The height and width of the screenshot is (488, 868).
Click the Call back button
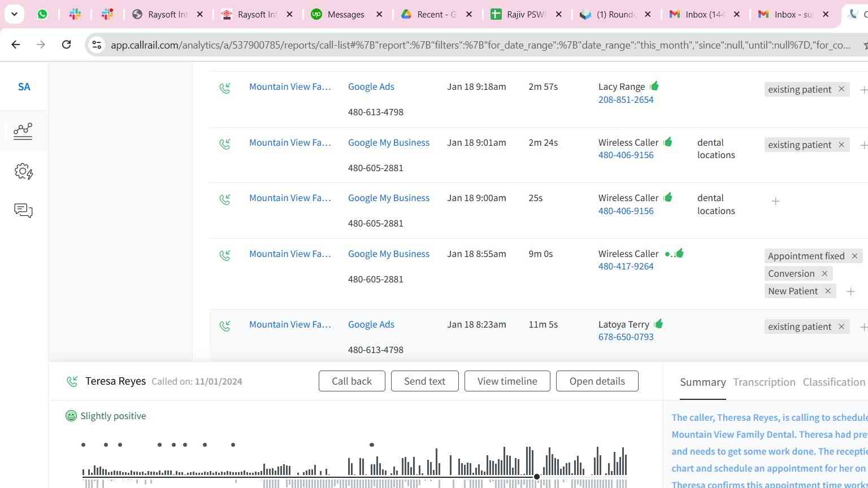pyautogui.click(x=352, y=381)
